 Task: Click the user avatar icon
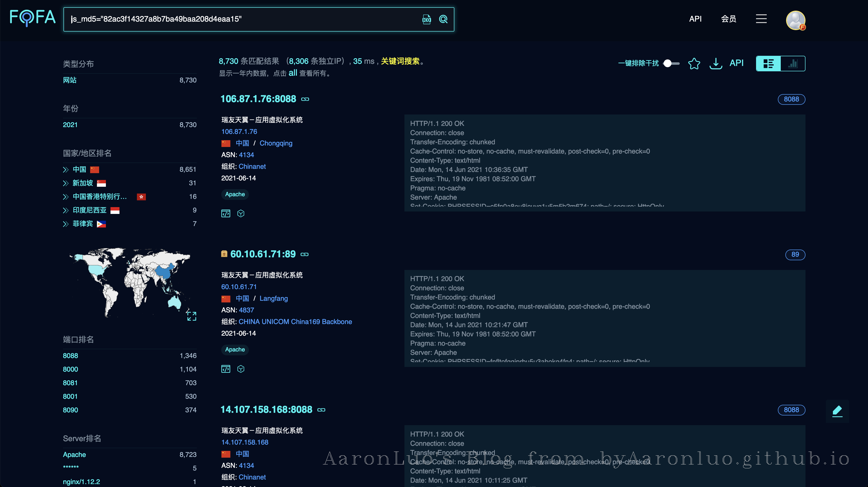coord(795,20)
